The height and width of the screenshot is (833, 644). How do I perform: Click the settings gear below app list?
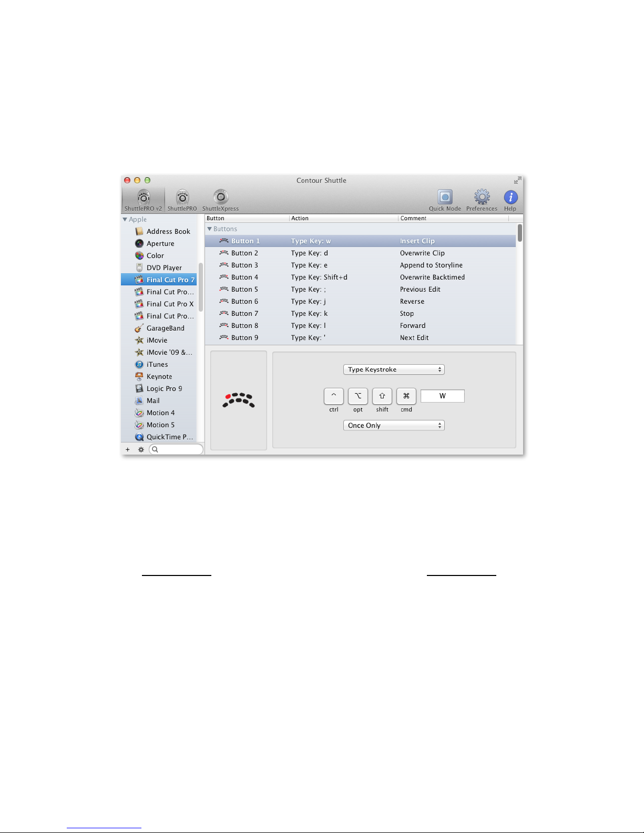(x=141, y=450)
